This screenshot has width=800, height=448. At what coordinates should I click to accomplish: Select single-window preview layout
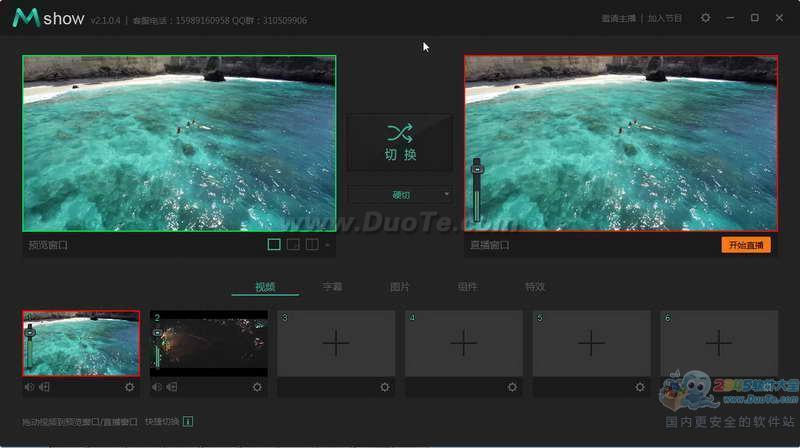point(274,244)
